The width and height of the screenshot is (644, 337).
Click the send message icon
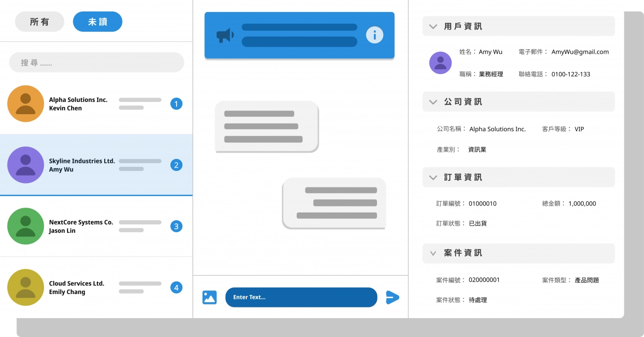click(392, 297)
